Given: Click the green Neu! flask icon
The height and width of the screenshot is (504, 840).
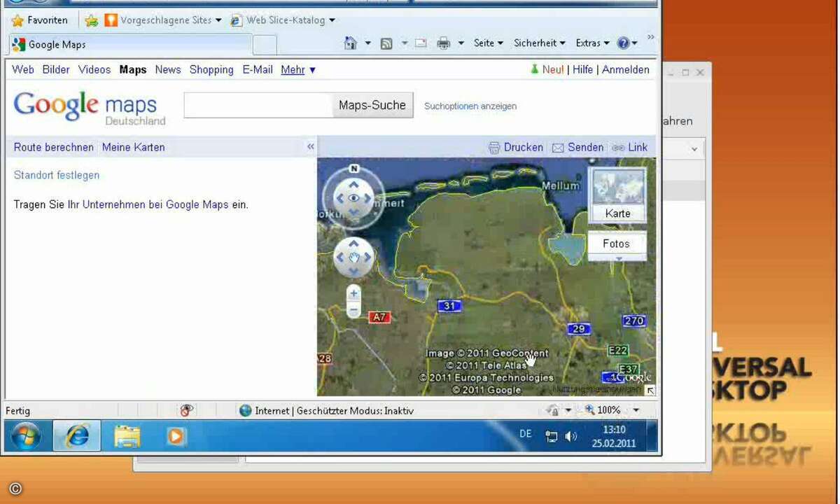Looking at the screenshot, I should pos(535,69).
